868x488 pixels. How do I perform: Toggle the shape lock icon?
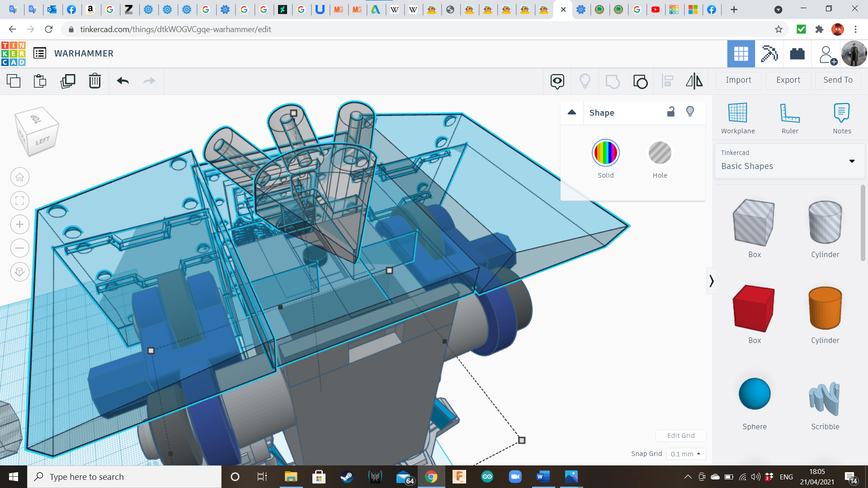(x=671, y=112)
